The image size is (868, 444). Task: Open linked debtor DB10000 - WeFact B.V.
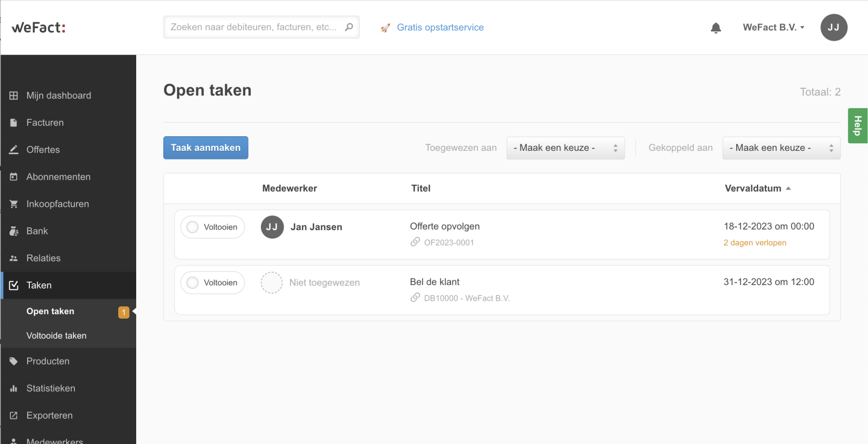pyautogui.click(x=467, y=298)
